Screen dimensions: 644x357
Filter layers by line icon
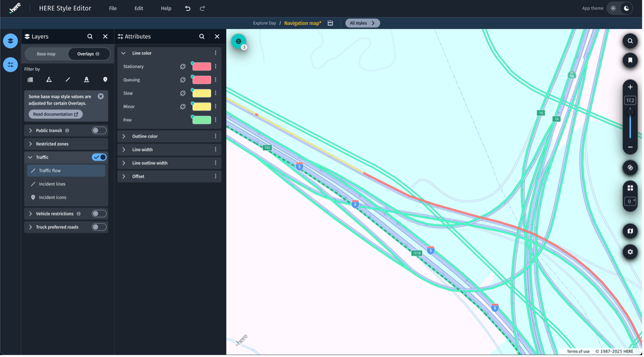pyautogui.click(x=68, y=80)
